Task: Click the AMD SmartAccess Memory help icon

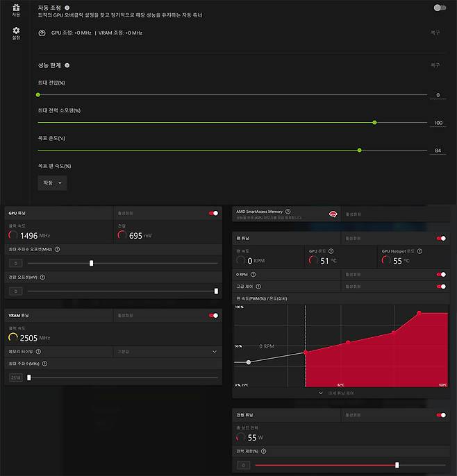Action: (288, 212)
